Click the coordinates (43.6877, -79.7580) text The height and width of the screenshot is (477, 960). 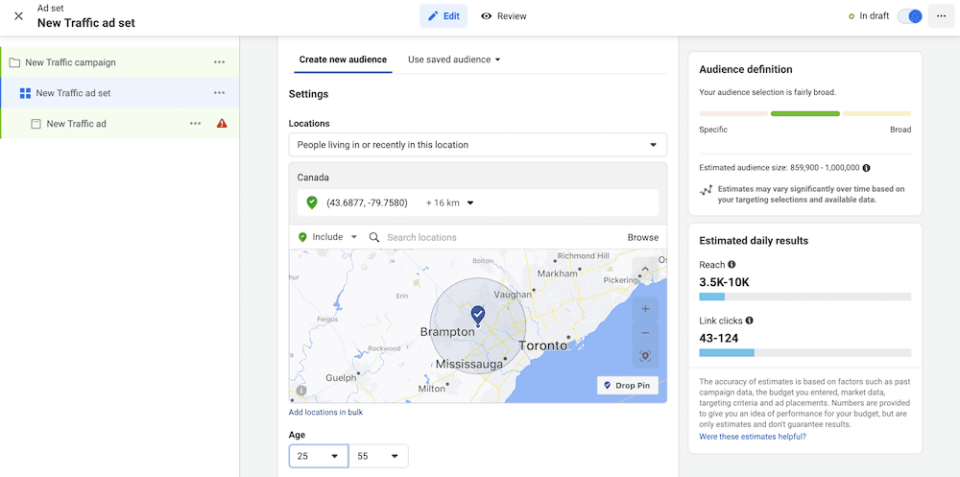(x=367, y=203)
